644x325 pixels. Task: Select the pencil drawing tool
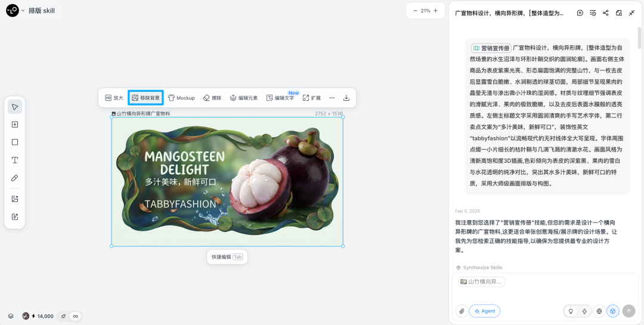[x=15, y=178]
